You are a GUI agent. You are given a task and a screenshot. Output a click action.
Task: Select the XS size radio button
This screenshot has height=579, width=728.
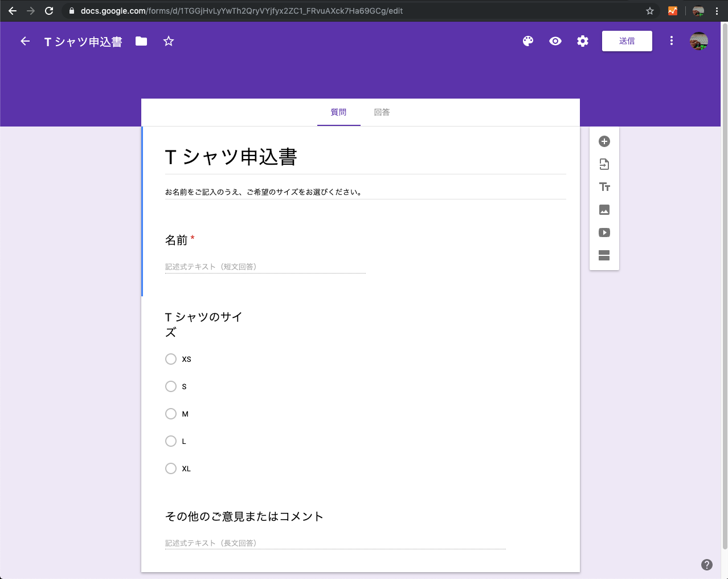click(x=170, y=359)
